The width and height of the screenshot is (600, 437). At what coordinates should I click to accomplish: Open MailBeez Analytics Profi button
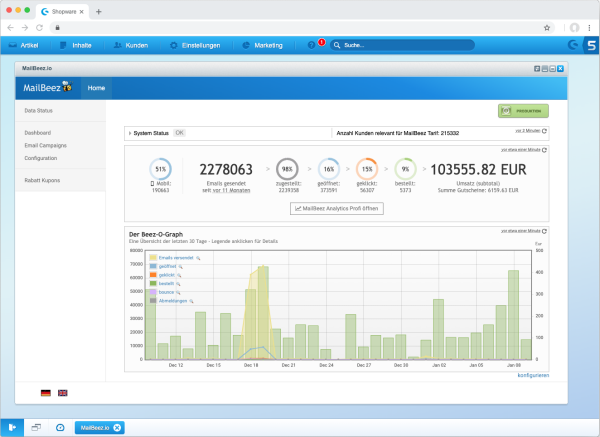337,209
